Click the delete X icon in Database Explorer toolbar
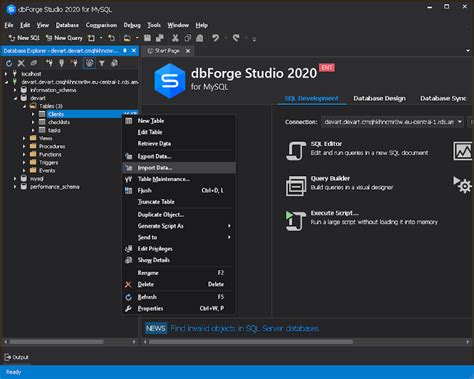 click(21, 63)
